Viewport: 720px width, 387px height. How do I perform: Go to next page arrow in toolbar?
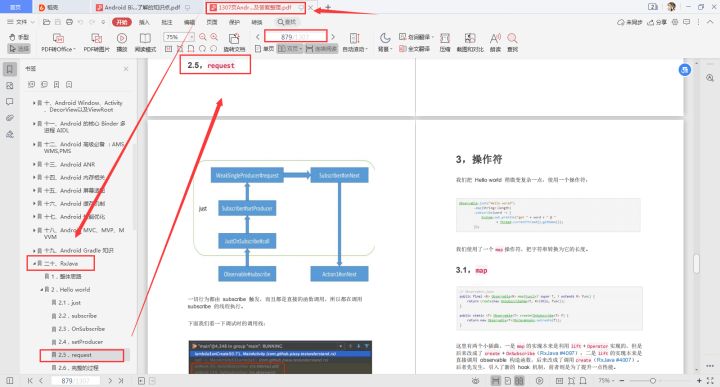(333, 37)
